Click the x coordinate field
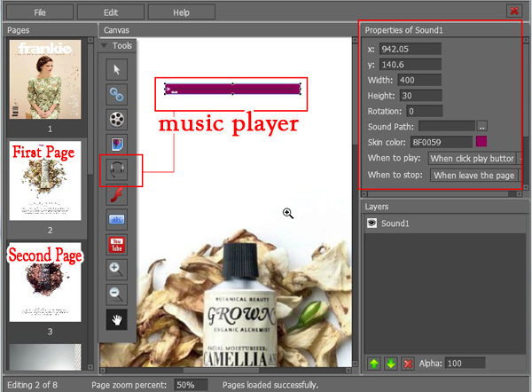Screen dimensions: 532x392 click(411, 49)
